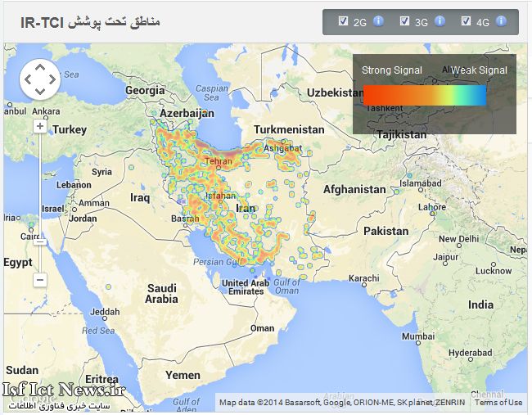532x415 pixels.
Task: Click the Yemen country label
Action: [183, 375]
